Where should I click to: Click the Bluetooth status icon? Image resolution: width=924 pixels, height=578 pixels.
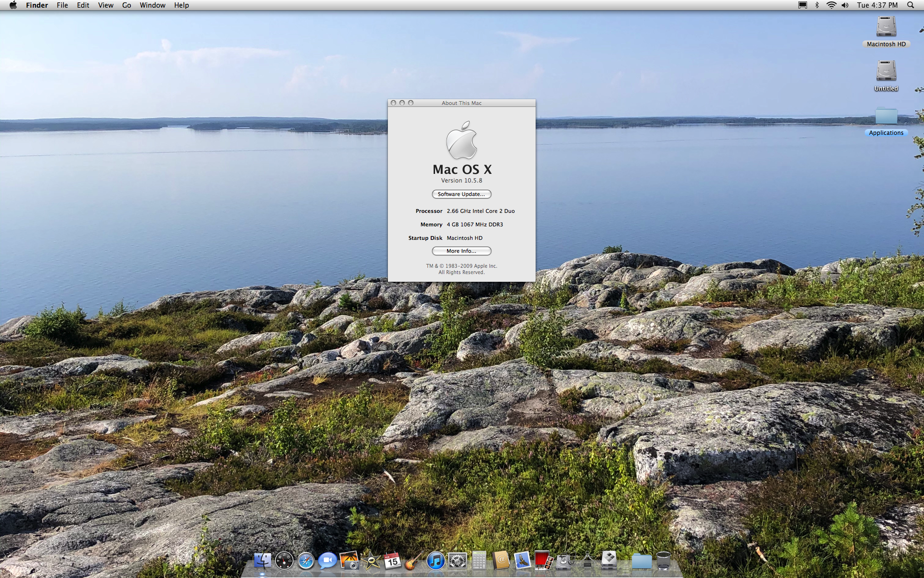coord(817,5)
